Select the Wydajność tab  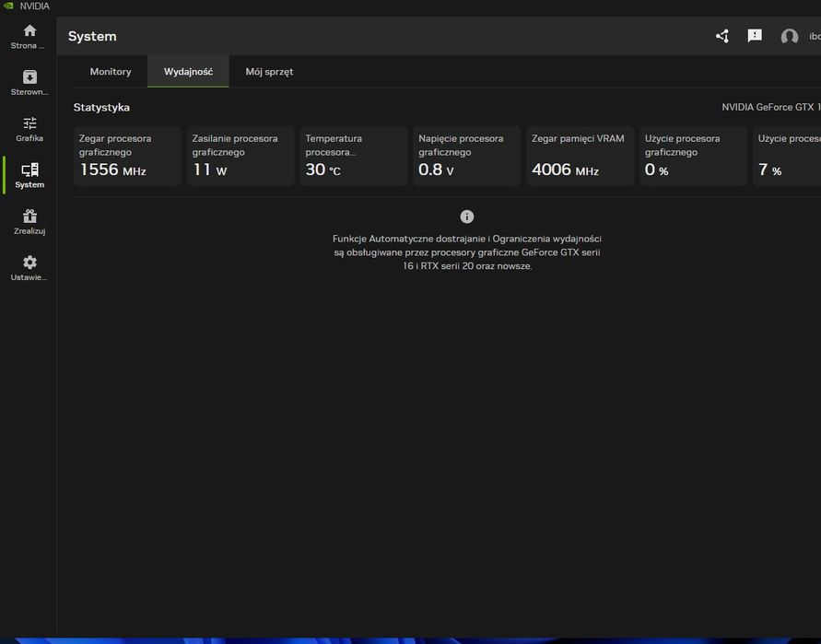188,71
